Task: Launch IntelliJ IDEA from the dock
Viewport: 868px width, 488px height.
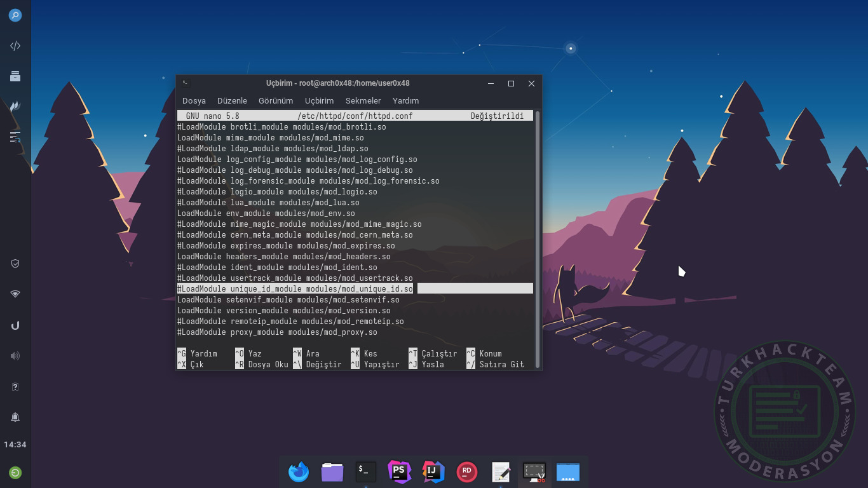Action: click(433, 471)
